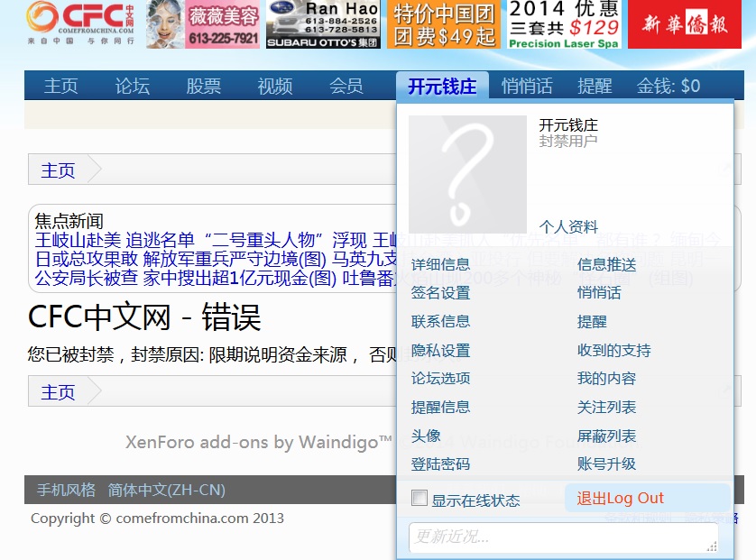Toggle the 显示在线状态 checkbox
This screenshot has width=756, height=560.
419,499
